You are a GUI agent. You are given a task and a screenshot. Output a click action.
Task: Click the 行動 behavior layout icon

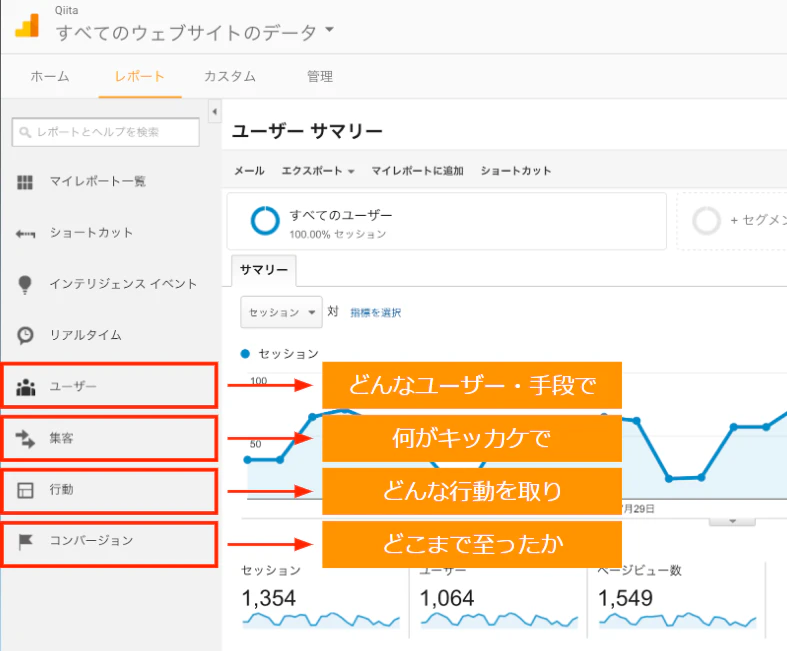click(25, 490)
